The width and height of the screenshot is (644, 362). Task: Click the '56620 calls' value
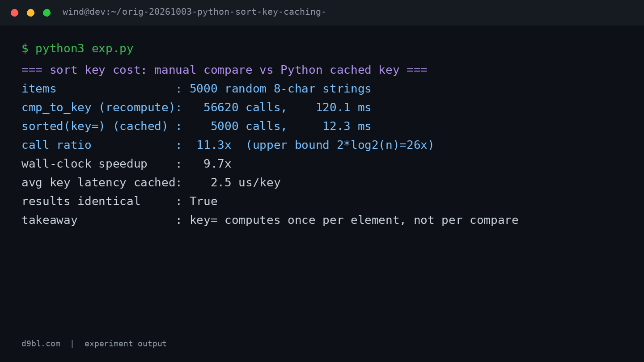tap(245, 108)
